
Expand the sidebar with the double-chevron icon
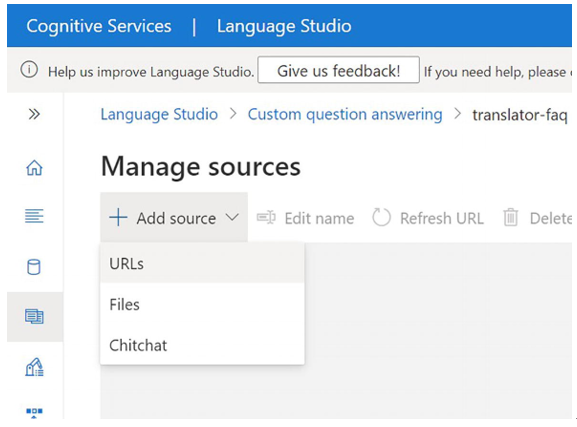tap(34, 114)
